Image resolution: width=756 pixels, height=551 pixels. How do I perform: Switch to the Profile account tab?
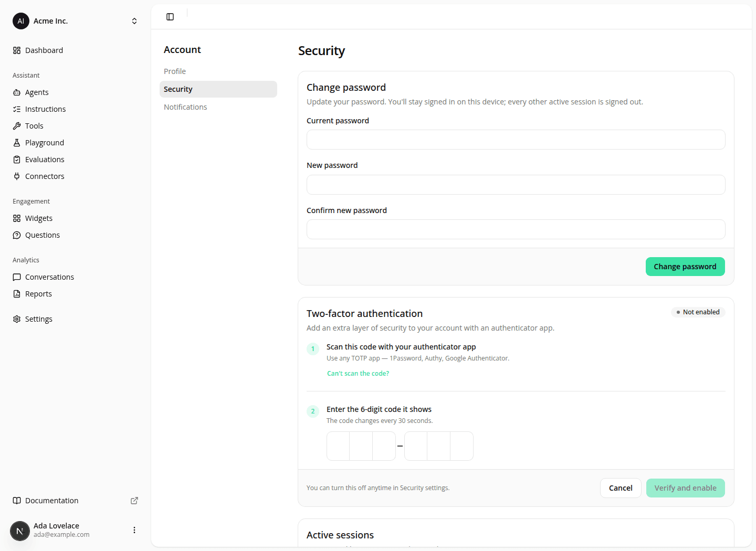pyautogui.click(x=218, y=71)
